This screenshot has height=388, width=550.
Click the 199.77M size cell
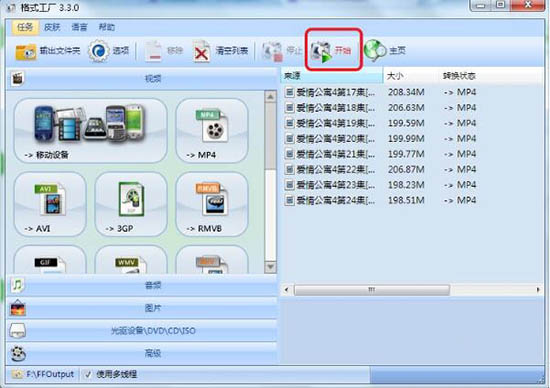pyautogui.click(x=406, y=154)
